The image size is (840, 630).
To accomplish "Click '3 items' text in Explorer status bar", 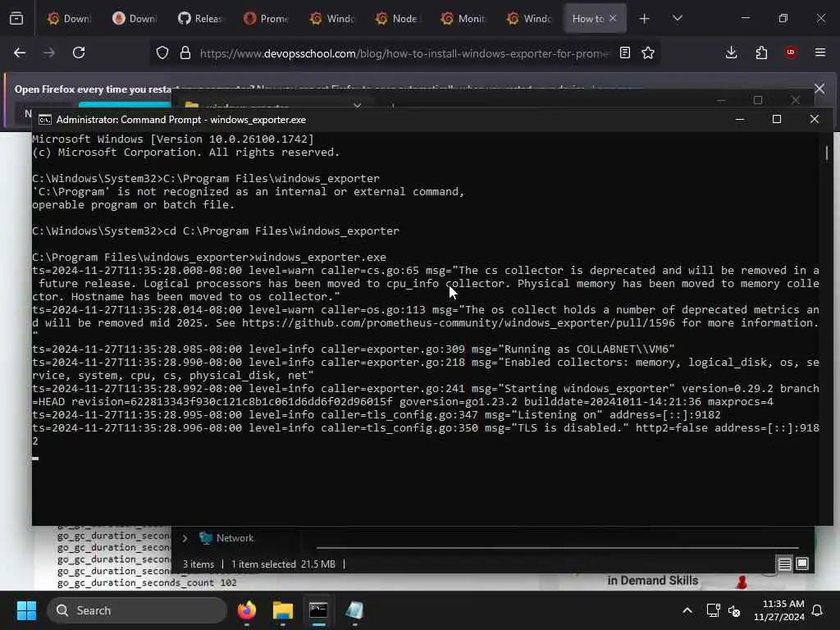I will [x=199, y=564].
